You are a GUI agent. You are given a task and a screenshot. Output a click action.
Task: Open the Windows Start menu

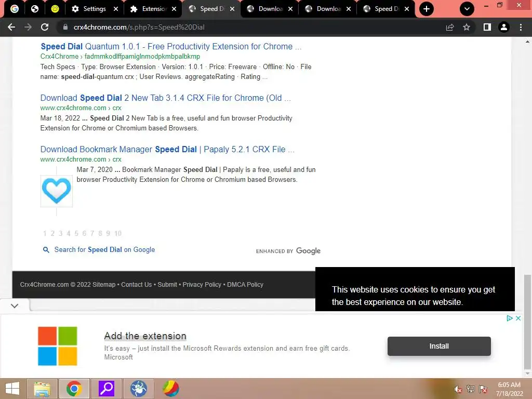coord(12,389)
